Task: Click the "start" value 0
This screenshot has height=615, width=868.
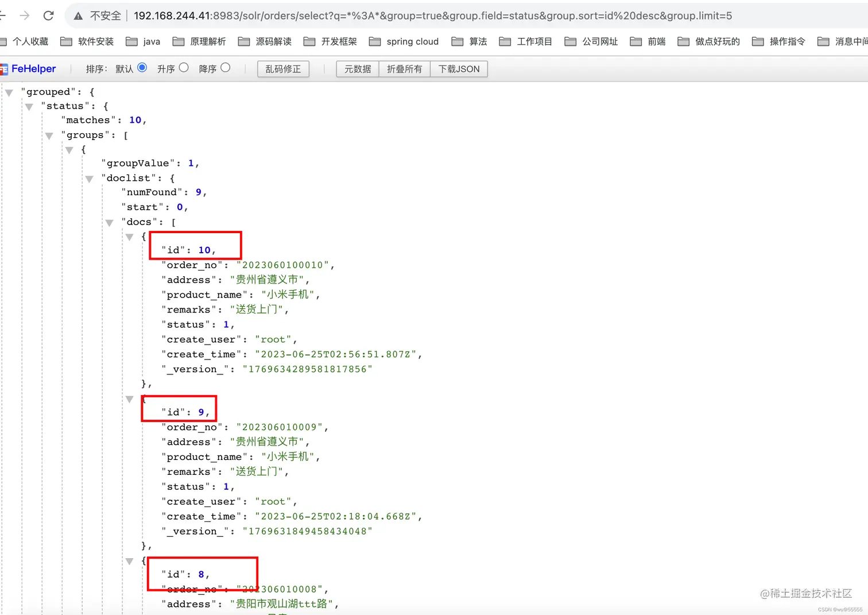Action: [x=180, y=207]
